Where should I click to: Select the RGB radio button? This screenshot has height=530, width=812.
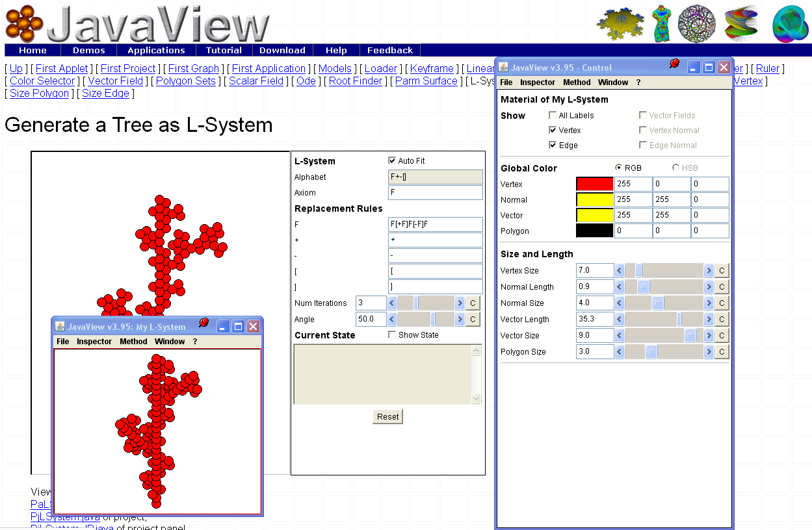coord(619,168)
